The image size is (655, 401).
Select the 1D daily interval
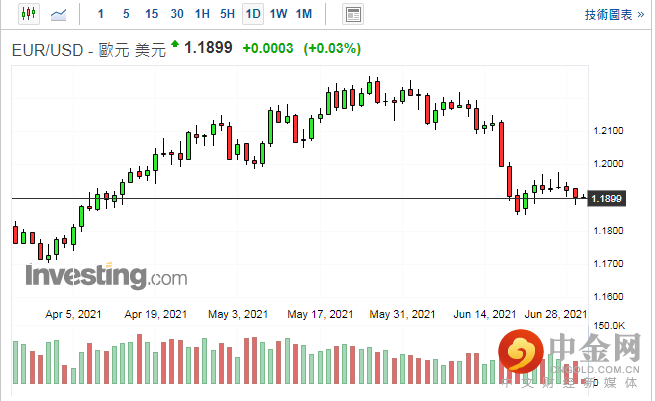[x=253, y=14]
